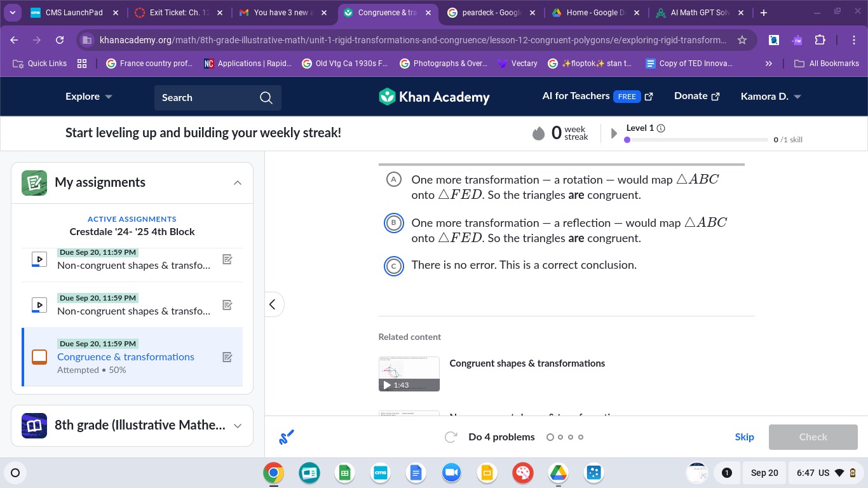Image resolution: width=868 pixels, height=488 pixels.
Task: Open AI for Teachers link
Action: tap(597, 96)
